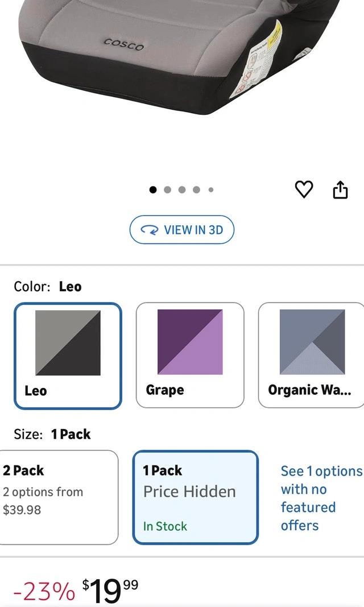Tap the Grape label text
This screenshot has width=364, height=607.
tap(165, 390)
